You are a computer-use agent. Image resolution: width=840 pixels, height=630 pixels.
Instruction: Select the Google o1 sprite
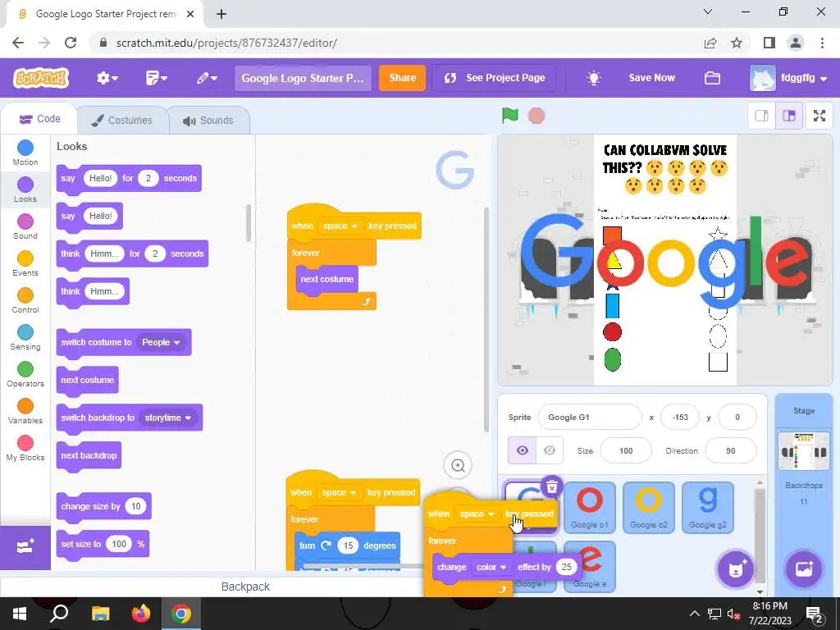(x=589, y=508)
